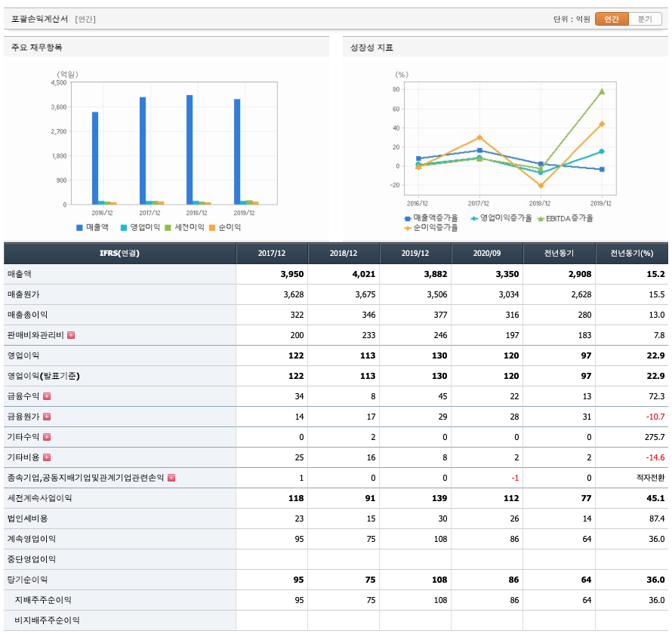Click the 계속영업이익 row label
Viewport: 672px width, 637px height.
point(31,539)
